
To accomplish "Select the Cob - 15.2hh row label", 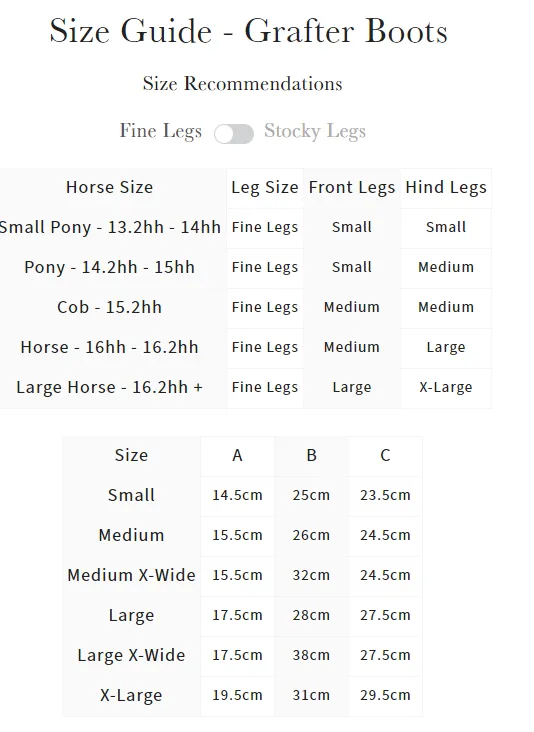I will (109, 307).
